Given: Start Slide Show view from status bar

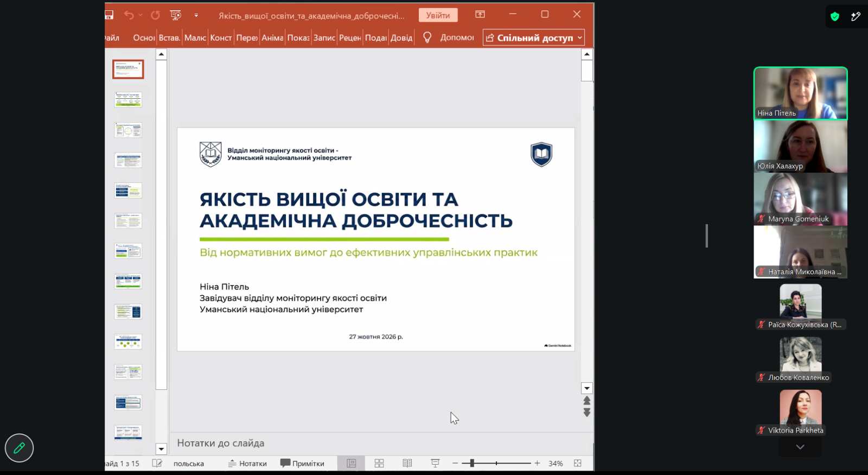Looking at the screenshot, I should click(435, 463).
